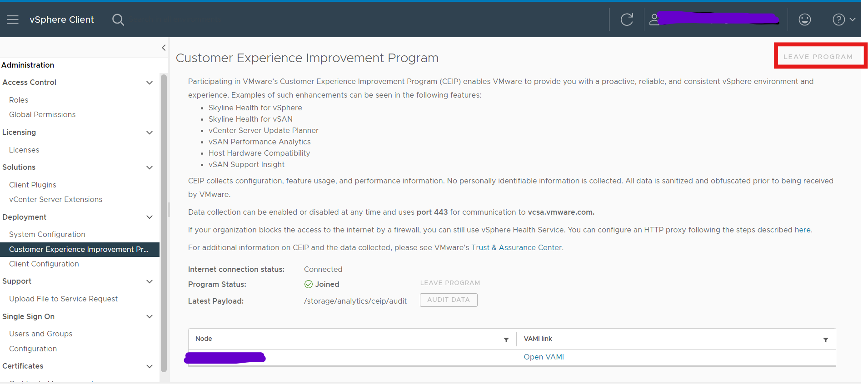The width and height of the screenshot is (868, 384).
Task: Open Global Permissions in sidebar
Action: coord(42,114)
